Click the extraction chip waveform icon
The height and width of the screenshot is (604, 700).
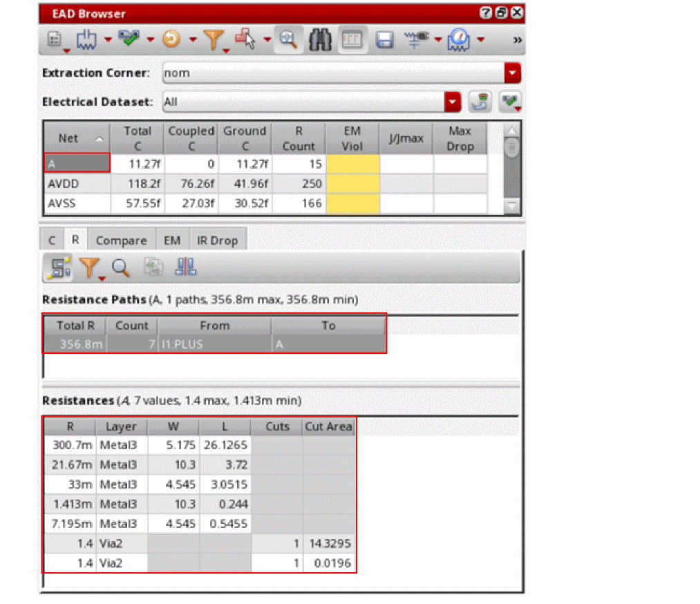coord(86,39)
